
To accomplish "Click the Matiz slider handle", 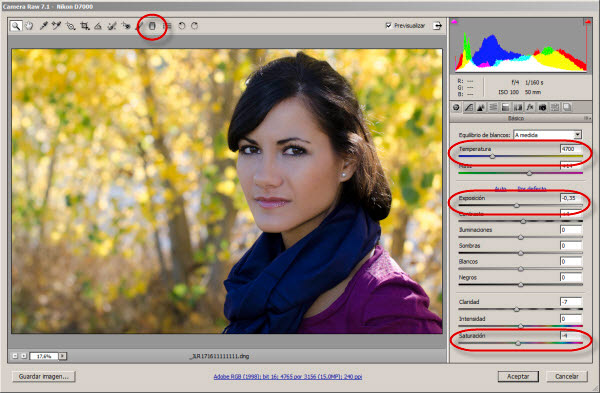I will pyautogui.click(x=529, y=173).
